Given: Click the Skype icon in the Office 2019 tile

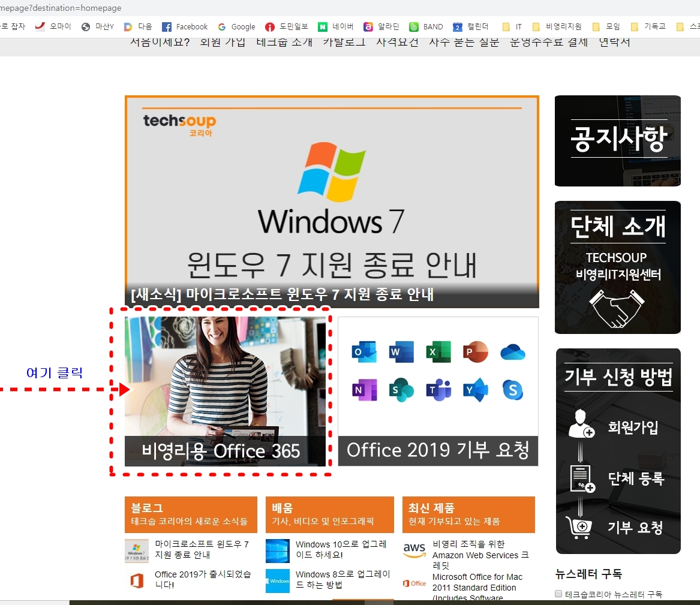Looking at the screenshot, I should [x=513, y=390].
